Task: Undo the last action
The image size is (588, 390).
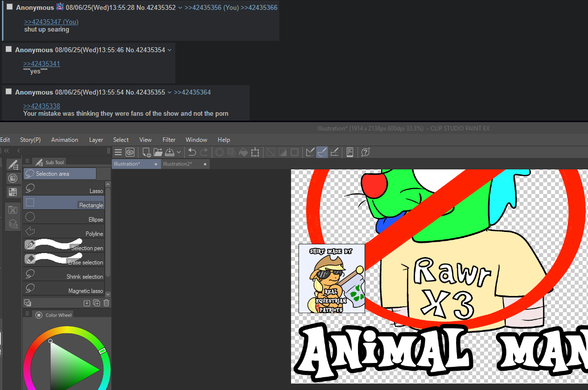Action: tap(192, 152)
